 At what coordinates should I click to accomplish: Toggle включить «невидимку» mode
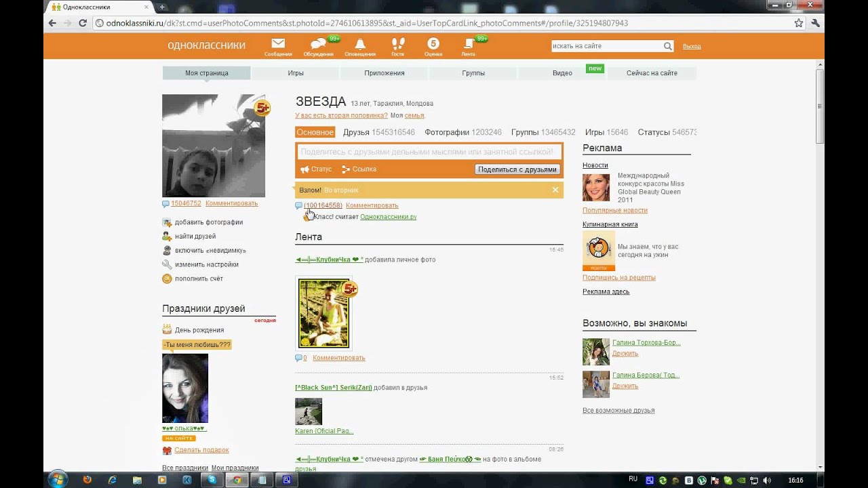[x=210, y=251]
